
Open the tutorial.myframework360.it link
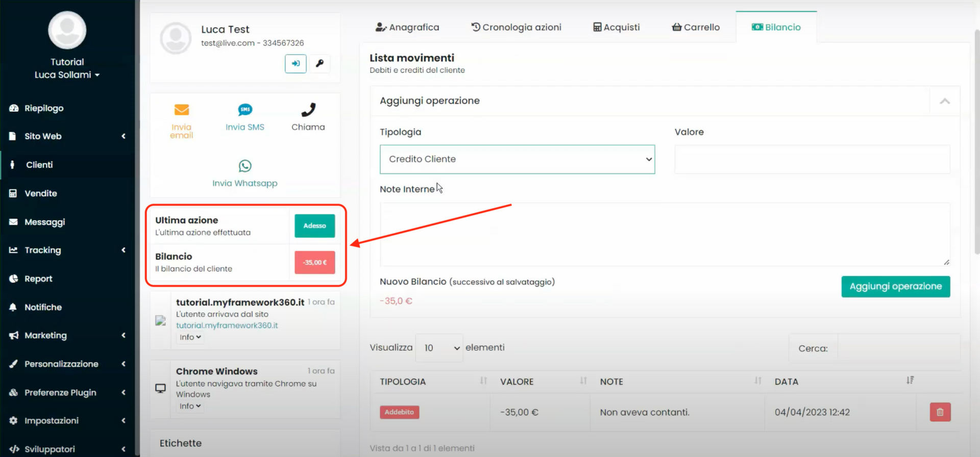tap(227, 325)
